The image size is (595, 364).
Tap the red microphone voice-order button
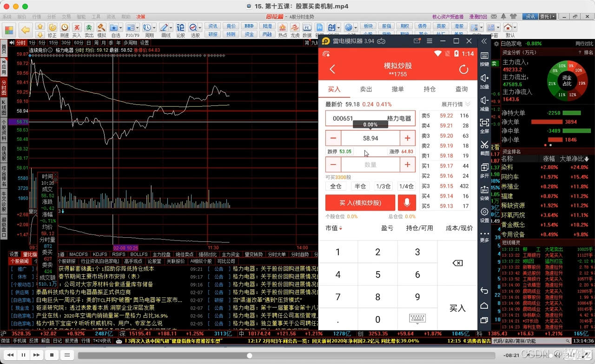[x=407, y=203]
